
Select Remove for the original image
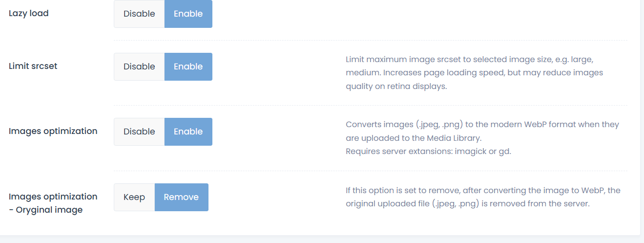pos(181,197)
